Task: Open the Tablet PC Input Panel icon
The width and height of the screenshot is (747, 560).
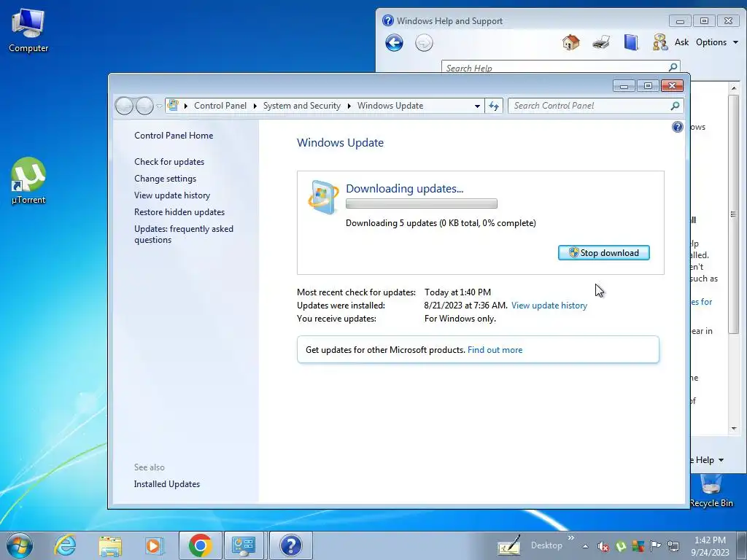Action: coord(508,545)
